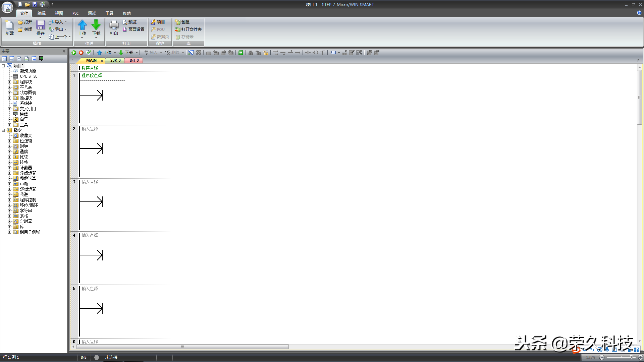This screenshot has width=644, height=362.
Task: Expand the 定时器 instruction folder
Action: 10,221
